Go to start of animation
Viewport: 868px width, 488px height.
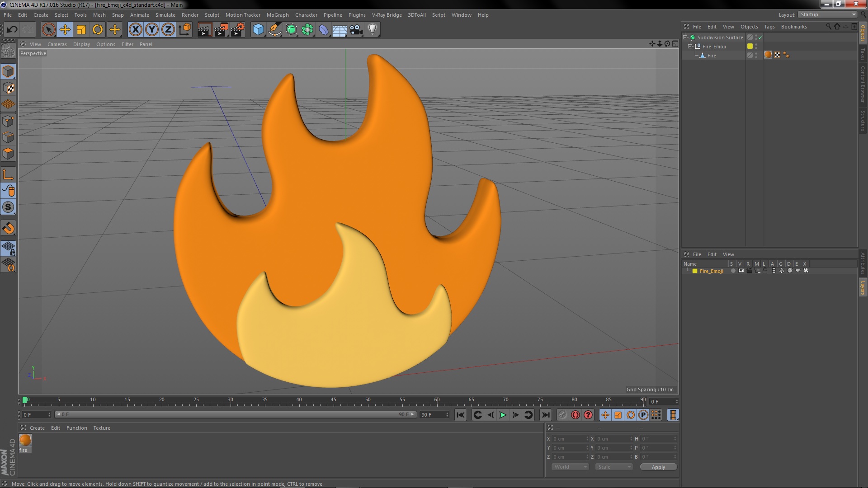(460, 415)
